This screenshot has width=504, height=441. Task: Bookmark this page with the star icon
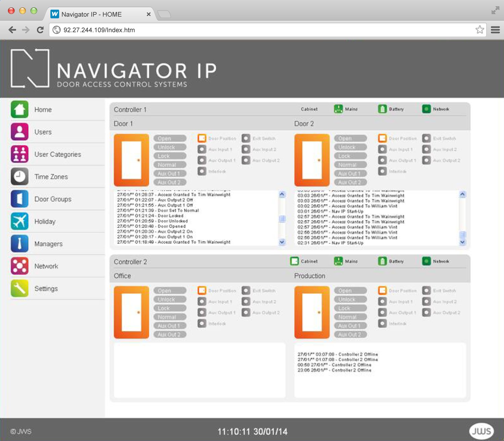click(x=479, y=30)
